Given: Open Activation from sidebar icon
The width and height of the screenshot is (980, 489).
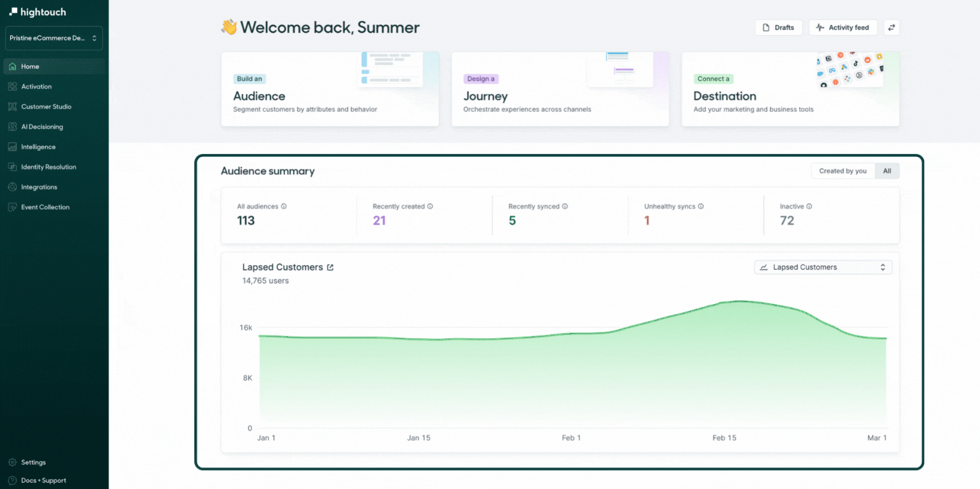Looking at the screenshot, I should tap(12, 87).
